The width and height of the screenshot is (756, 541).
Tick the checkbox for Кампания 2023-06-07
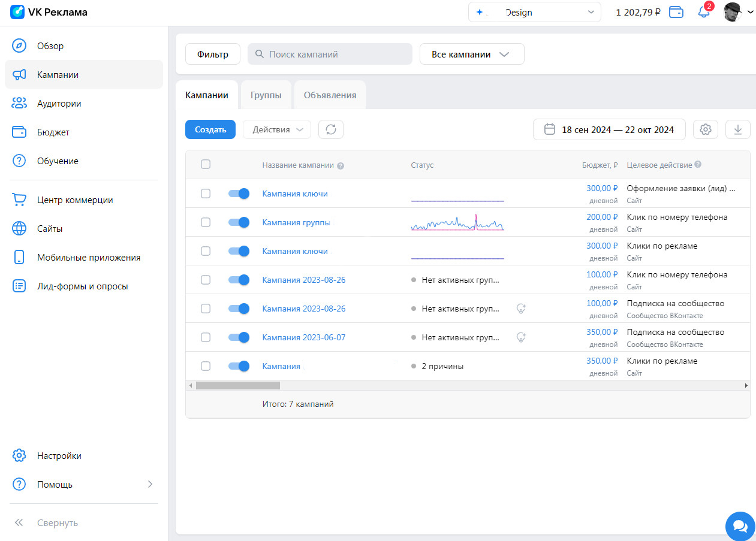click(x=206, y=337)
